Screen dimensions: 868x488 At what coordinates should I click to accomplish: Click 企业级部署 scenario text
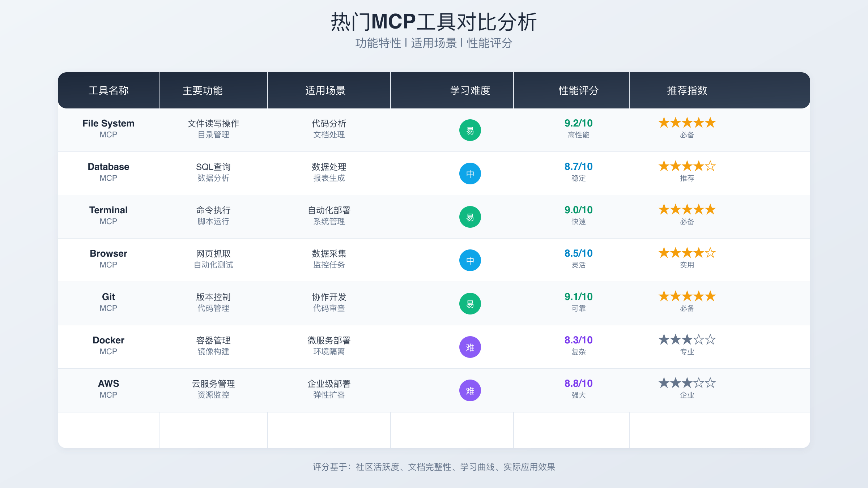click(x=329, y=384)
